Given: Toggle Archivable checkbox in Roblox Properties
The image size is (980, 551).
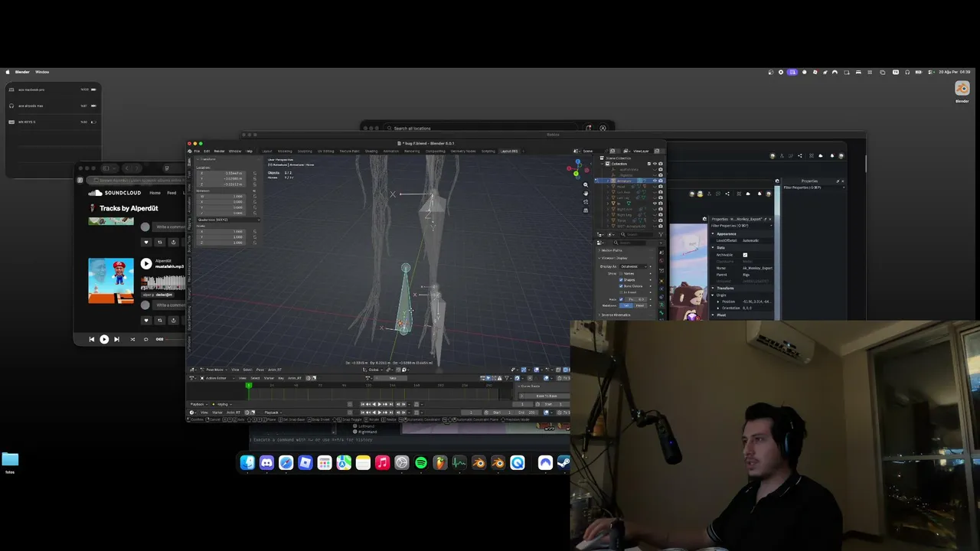Looking at the screenshot, I should pyautogui.click(x=745, y=255).
